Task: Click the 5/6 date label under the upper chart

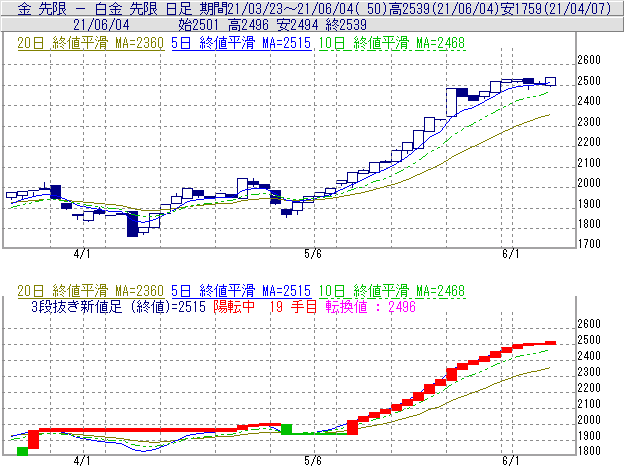Action: click(313, 254)
